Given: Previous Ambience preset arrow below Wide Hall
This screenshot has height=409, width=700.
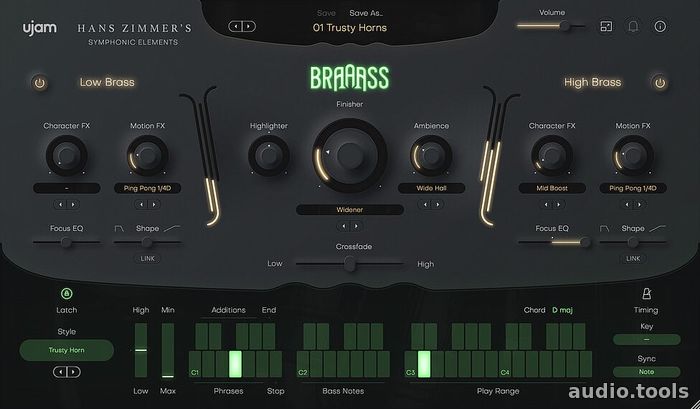Looking at the screenshot, I should point(425,204).
